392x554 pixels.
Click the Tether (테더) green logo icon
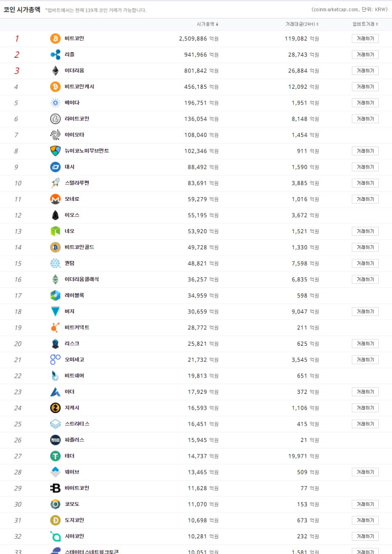pos(55,456)
